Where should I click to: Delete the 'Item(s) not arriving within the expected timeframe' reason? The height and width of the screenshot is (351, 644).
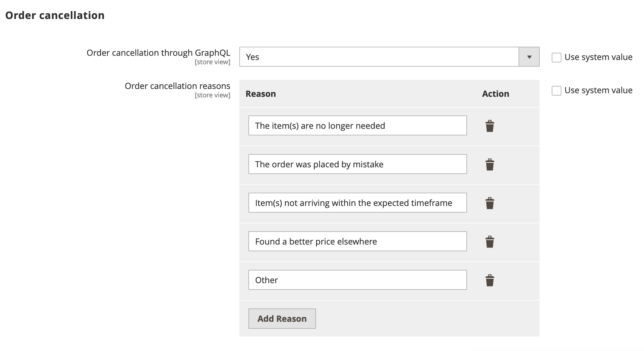coord(490,204)
